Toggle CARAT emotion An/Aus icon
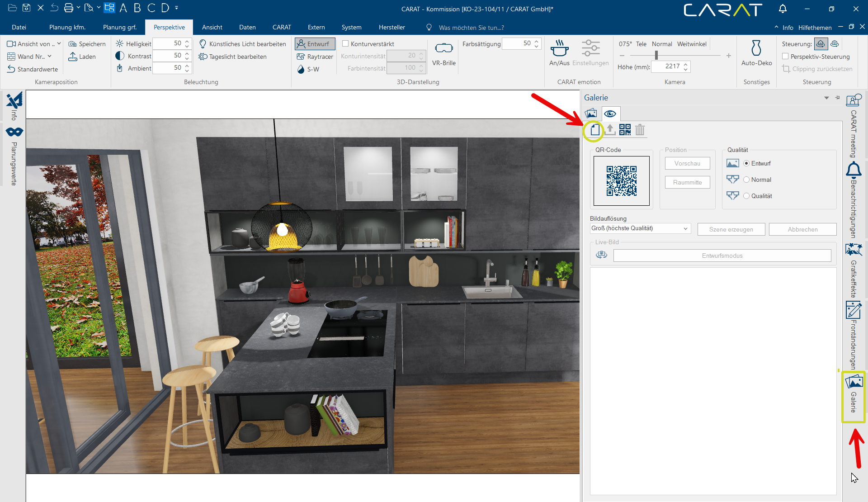This screenshot has height=502, width=868. click(559, 48)
